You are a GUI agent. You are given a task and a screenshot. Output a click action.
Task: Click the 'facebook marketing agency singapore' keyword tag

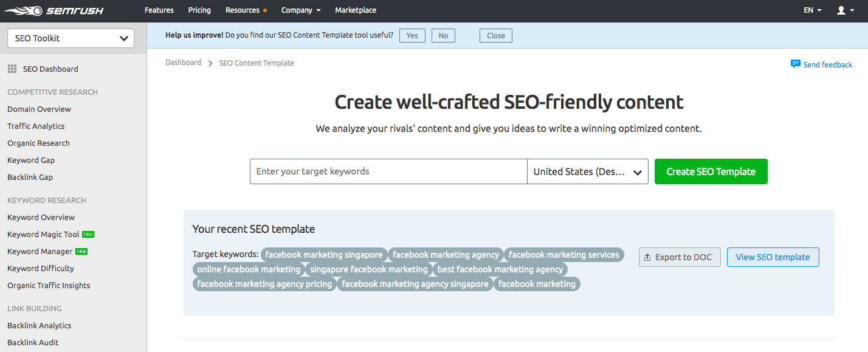tap(415, 284)
